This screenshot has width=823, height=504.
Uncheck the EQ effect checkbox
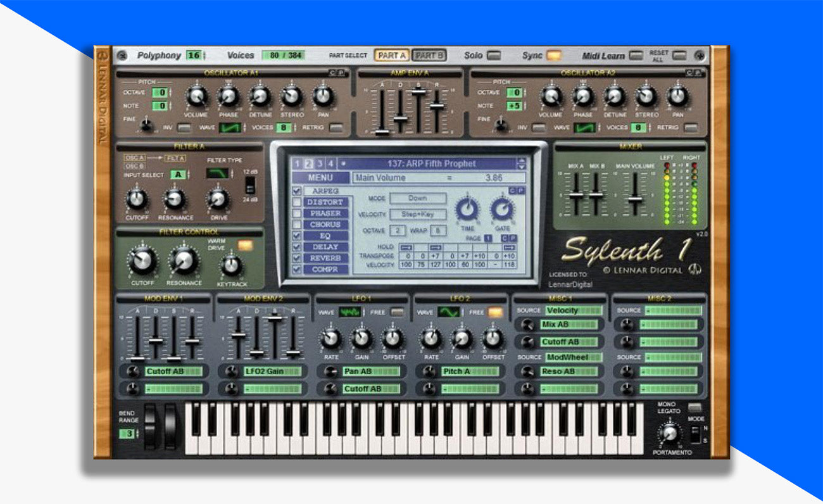(x=296, y=236)
